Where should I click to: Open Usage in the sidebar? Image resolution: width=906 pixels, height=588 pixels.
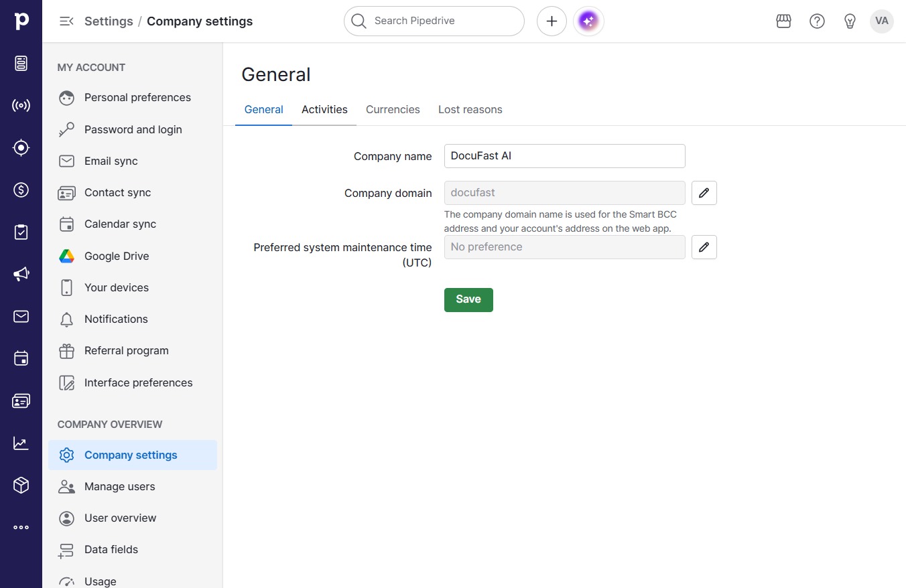[133, 581]
